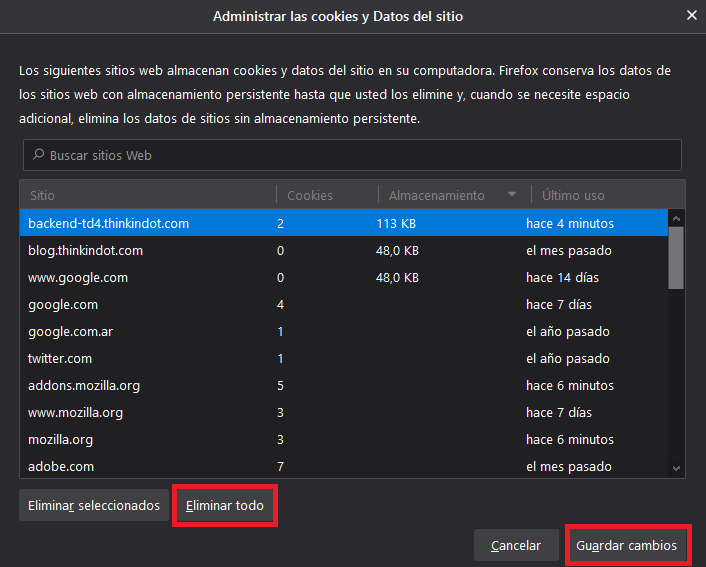Select the blog.thinkindot.com row
This screenshot has height=567, width=706.
[x=85, y=250]
